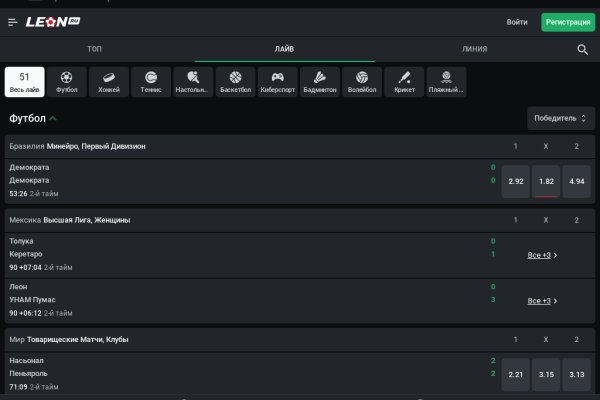The width and height of the screenshot is (600, 400).
Task: Click the search magnifier icon
Action: click(582, 49)
